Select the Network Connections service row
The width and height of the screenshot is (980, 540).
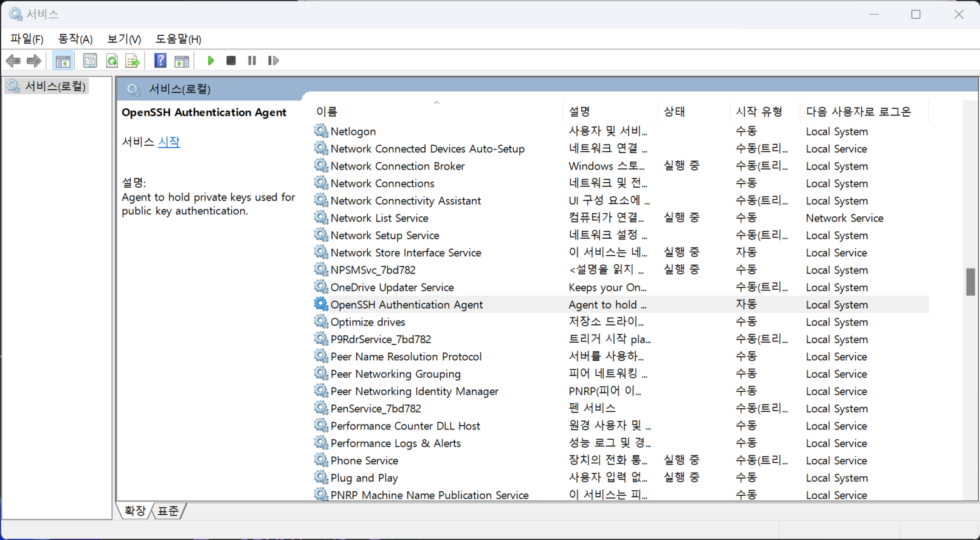621,183
